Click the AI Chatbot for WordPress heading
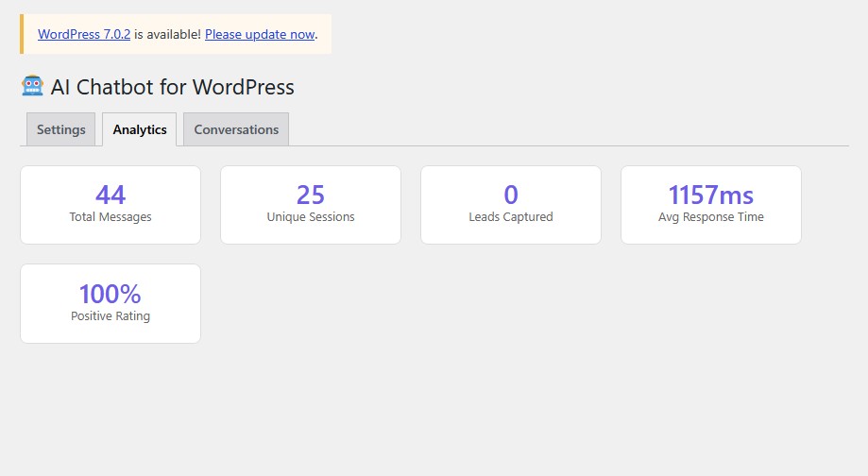The width and height of the screenshot is (868, 476). (172, 87)
